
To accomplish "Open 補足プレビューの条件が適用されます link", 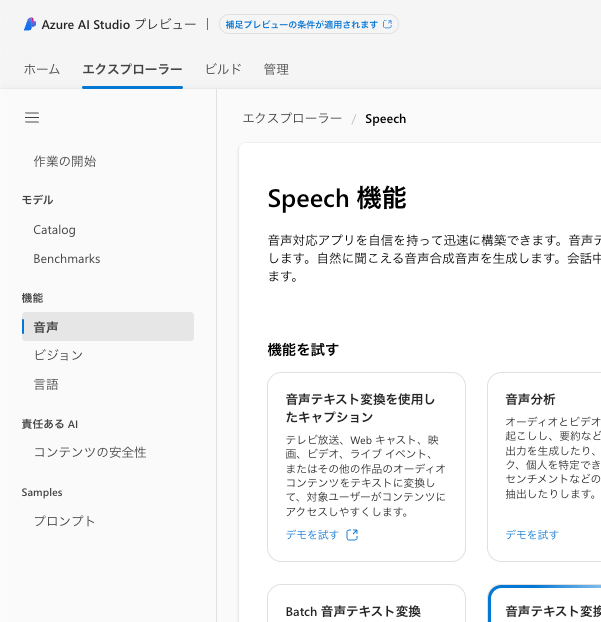I will (x=309, y=25).
